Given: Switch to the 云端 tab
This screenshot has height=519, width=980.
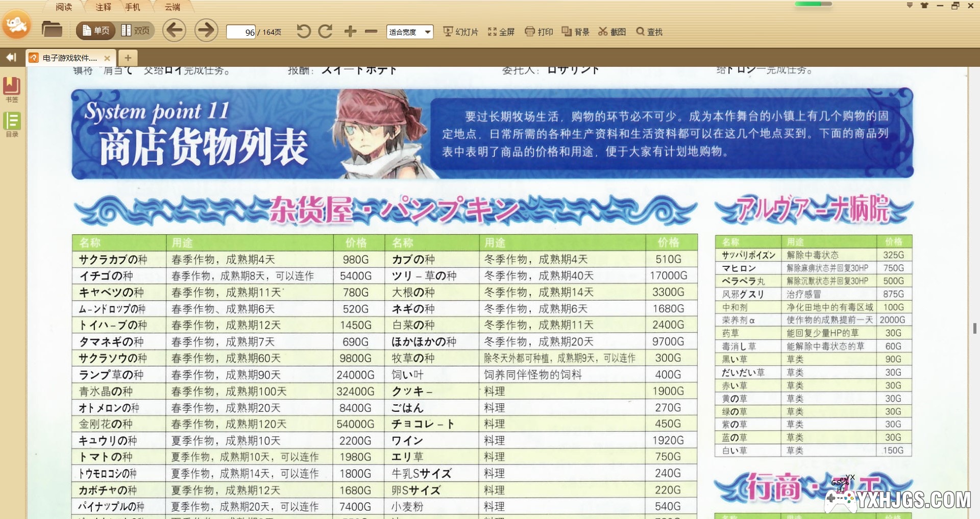Looking at the screenshot, I should click(x=173, y=7).
